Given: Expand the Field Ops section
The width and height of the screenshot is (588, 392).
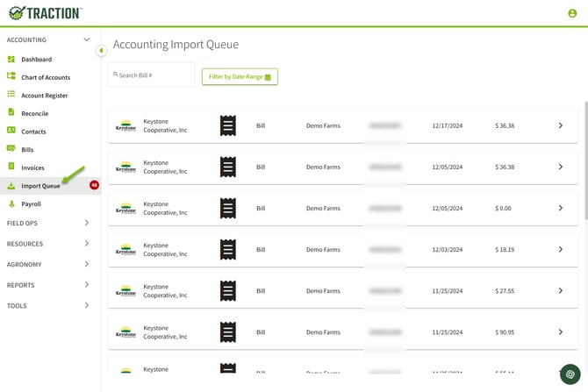Looking at the screenshot, I should pyautogui.click(x=86, y=223).
